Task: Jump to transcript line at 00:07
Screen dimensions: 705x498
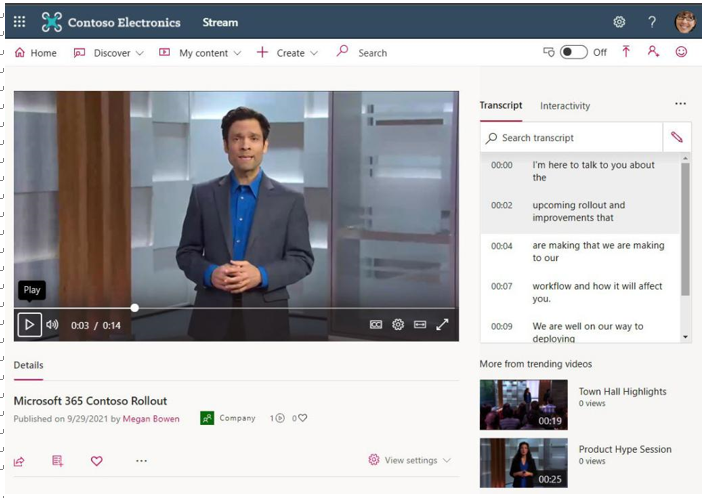Action: pyautogui.click(x=580, y=292)
